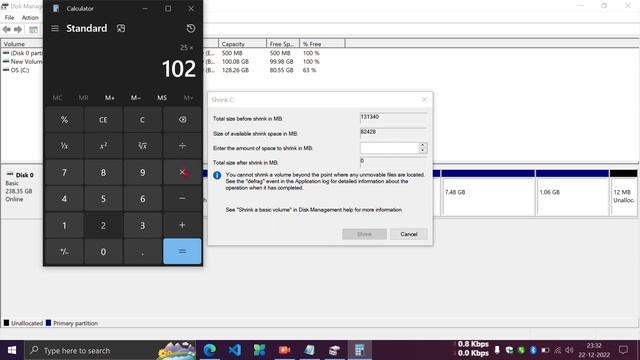Click digit 5 on Calculator keypad
Viewport: 640px width, 360px height.
click(x=103, y=198)
